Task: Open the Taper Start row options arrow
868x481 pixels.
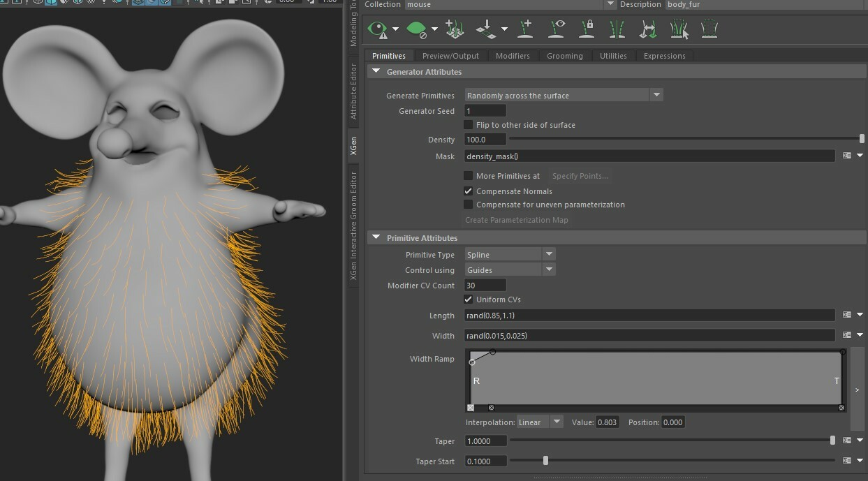Action: pos(860,461)
